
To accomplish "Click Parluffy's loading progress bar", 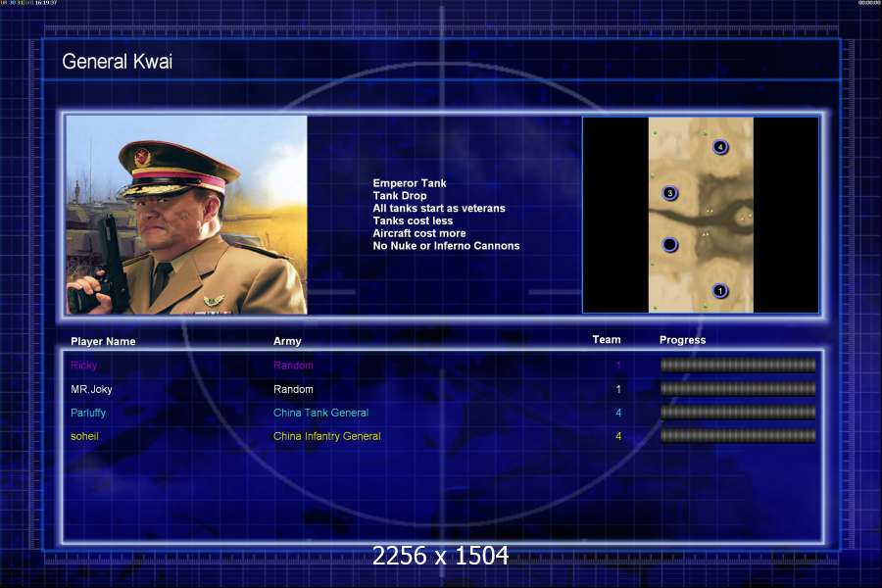I will pyautogui.click(x=738, y=413).
